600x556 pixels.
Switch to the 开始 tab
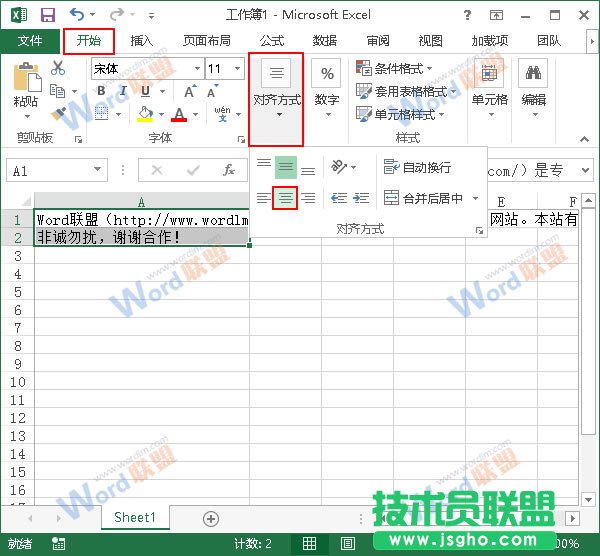89,41
